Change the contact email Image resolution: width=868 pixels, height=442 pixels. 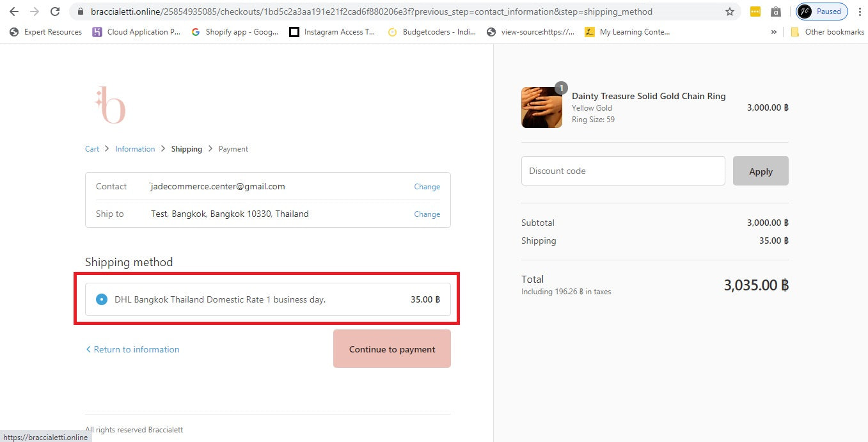pos(427,187)
